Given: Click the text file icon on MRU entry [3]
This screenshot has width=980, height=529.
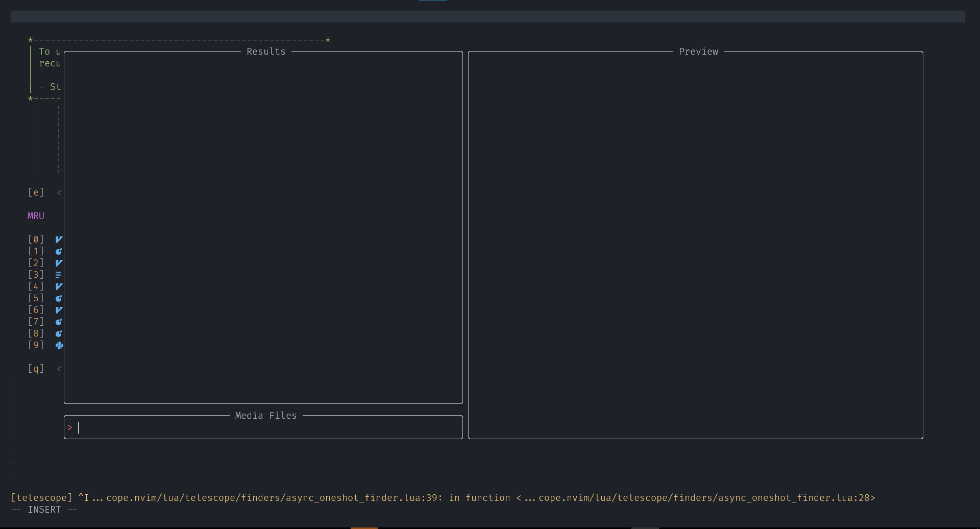Looking at the screenshot, I should click(x=59, y=274).
